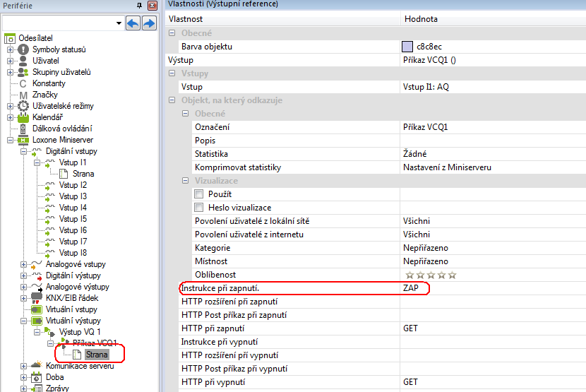The width and height of the screenshot is (586, 392).
Task: Pin the Periférie panel
Action: pos(139,5)
